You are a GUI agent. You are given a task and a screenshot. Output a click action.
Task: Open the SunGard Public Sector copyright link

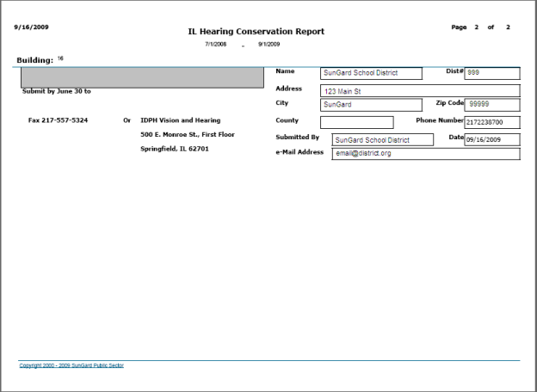(x=71, y=365)
